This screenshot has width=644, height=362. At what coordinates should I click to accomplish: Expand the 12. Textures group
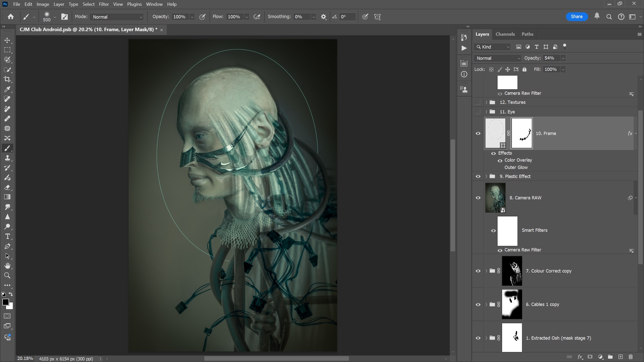coord(486,102)
